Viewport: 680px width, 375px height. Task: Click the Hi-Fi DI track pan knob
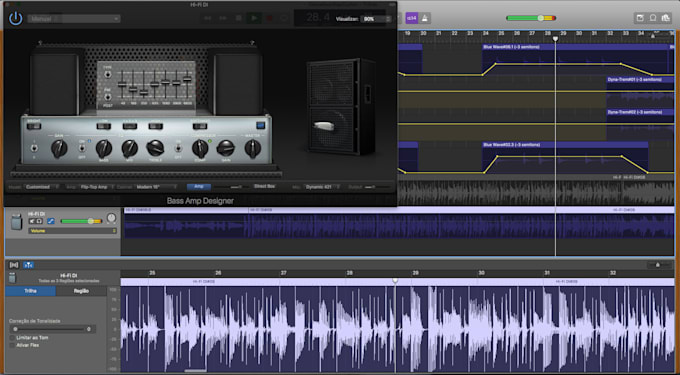pyautogui.click(x=111, y=218)
